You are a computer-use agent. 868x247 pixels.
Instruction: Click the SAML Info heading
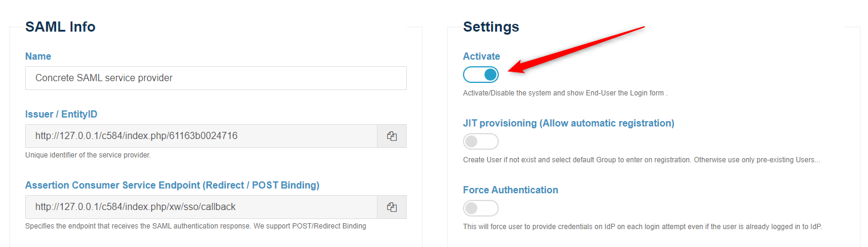click(x=60, y=27)
